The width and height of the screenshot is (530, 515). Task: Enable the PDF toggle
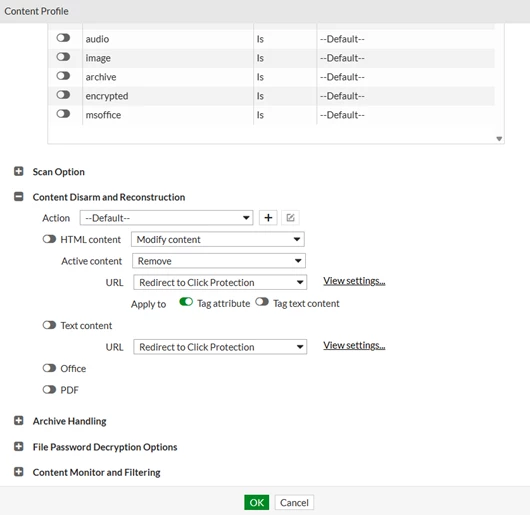pyautogui.click(x=49, y=390)
